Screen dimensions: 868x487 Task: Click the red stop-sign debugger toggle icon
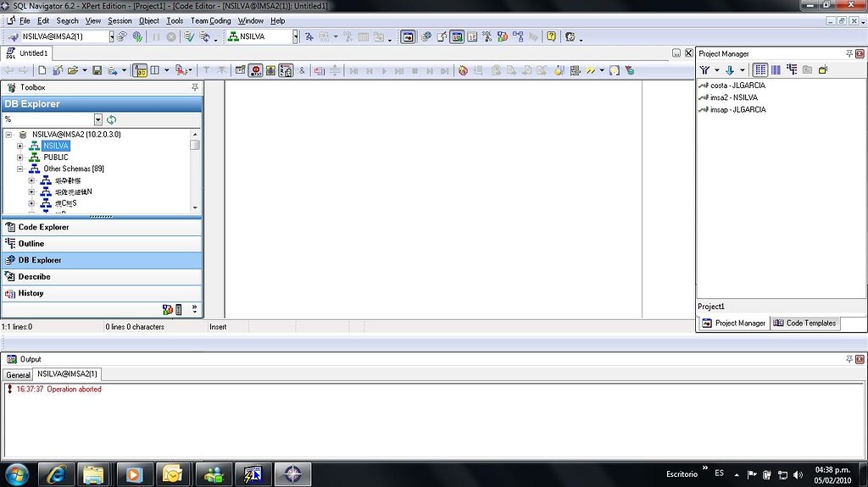(255, 70)
